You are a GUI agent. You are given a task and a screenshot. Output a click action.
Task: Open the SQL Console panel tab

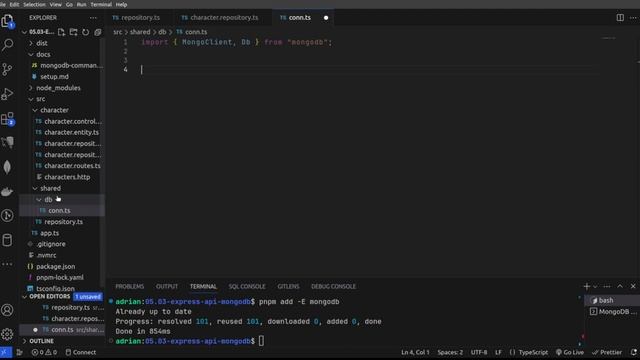click(x=247, y=287)
